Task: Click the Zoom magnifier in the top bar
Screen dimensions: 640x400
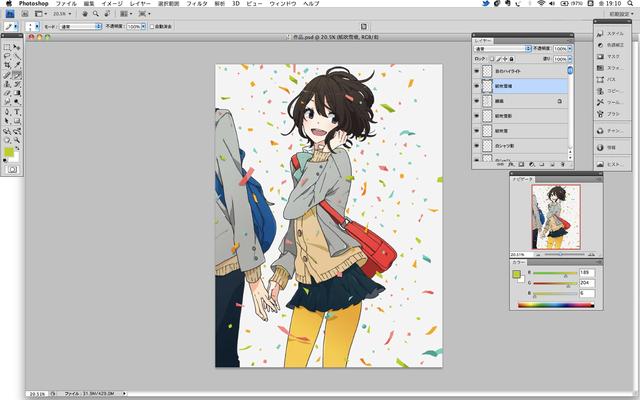Action: 94,14
